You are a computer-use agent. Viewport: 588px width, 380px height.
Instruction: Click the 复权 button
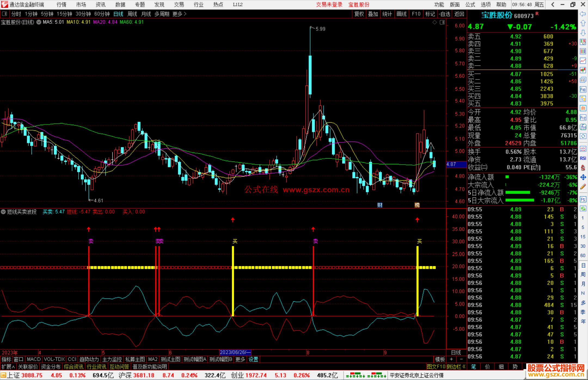tap(359, 14)
